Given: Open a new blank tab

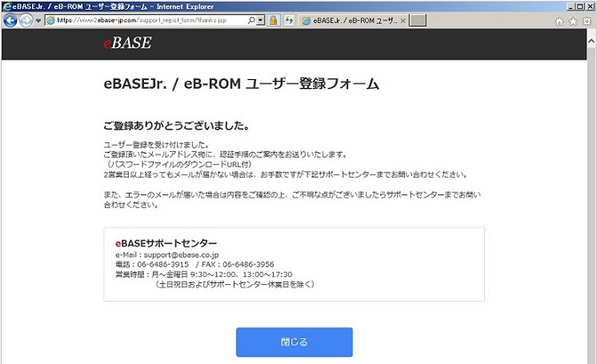Looking at the screenshot, I should [418, 20].
